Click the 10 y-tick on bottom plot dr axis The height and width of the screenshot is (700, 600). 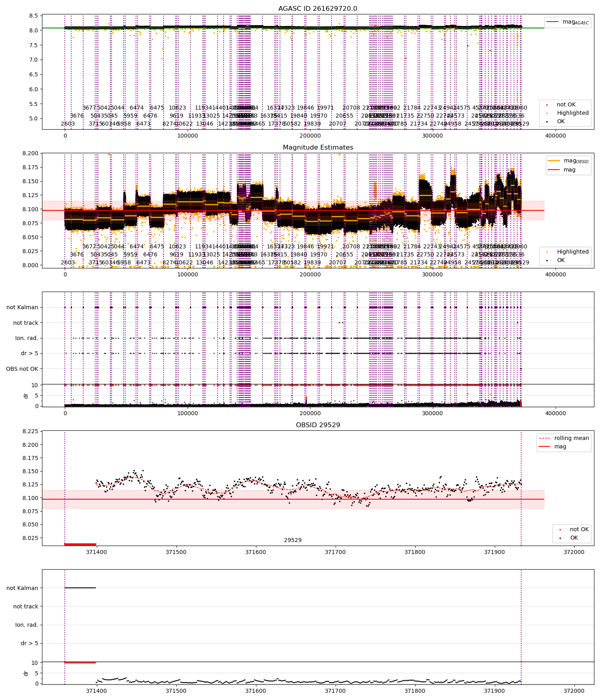click(35, 663)
